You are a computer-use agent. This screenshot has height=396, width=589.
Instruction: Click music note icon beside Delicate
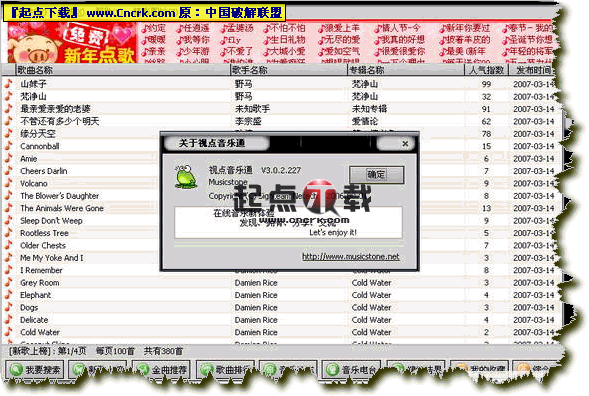8,319
